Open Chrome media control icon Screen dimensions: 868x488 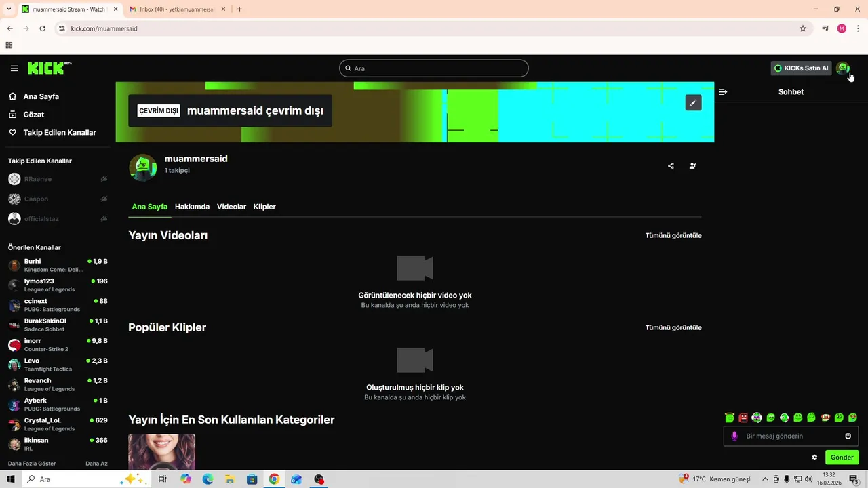point(825,28)
